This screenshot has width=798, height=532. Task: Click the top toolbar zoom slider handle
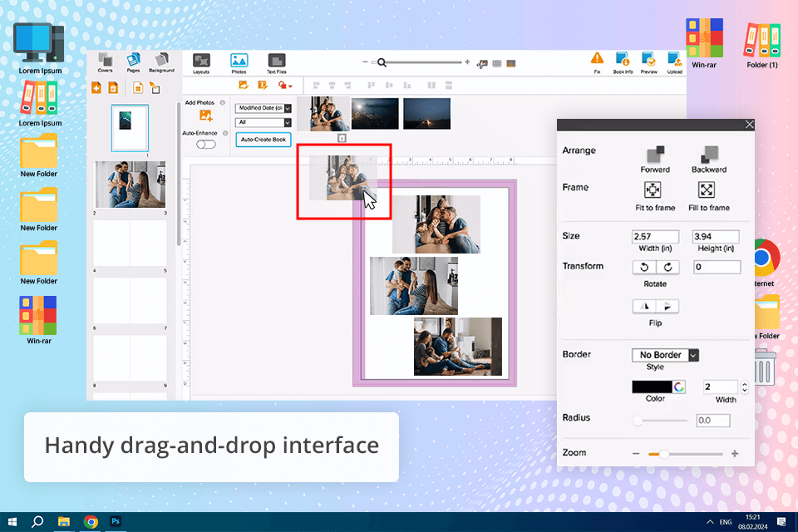pyautogui.click(x=382, y=62)
